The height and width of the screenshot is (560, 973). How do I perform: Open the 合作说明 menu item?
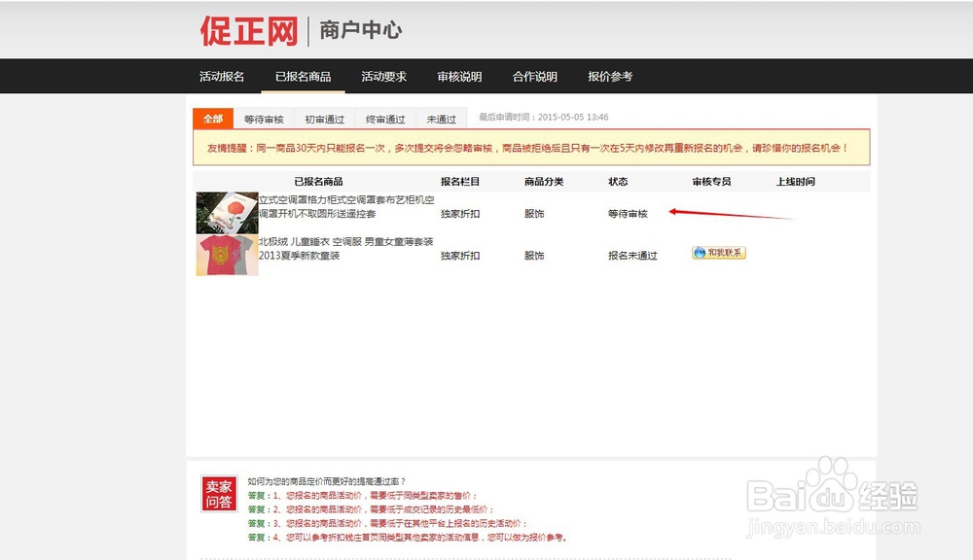(536, 76)
